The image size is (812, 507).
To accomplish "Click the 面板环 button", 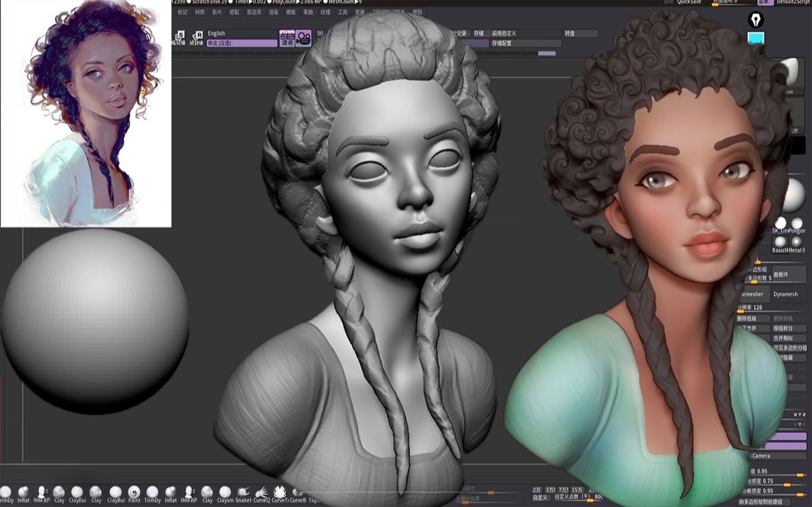I will coord(789,275).
